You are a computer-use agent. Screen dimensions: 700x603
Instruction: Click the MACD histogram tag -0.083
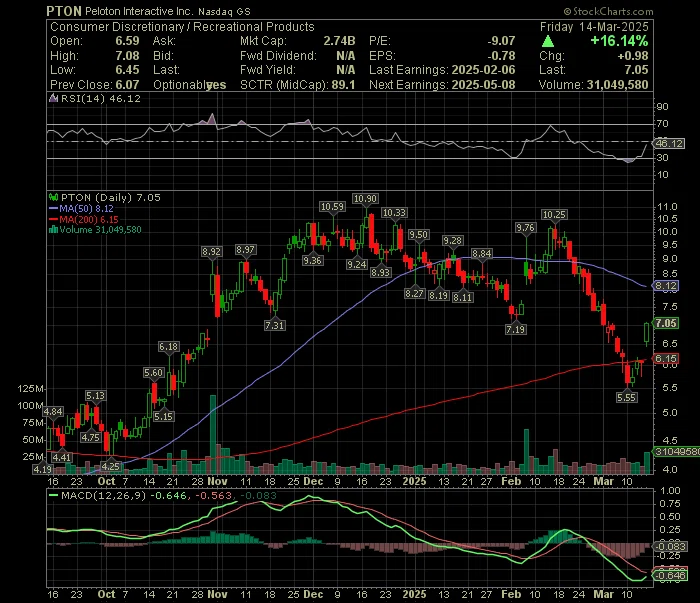click(x=670, y=546)
